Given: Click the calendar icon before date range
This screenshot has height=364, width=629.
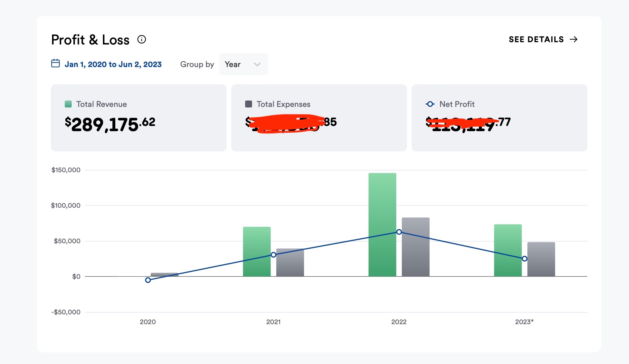Looking at the screenshot, I should 55,63.
